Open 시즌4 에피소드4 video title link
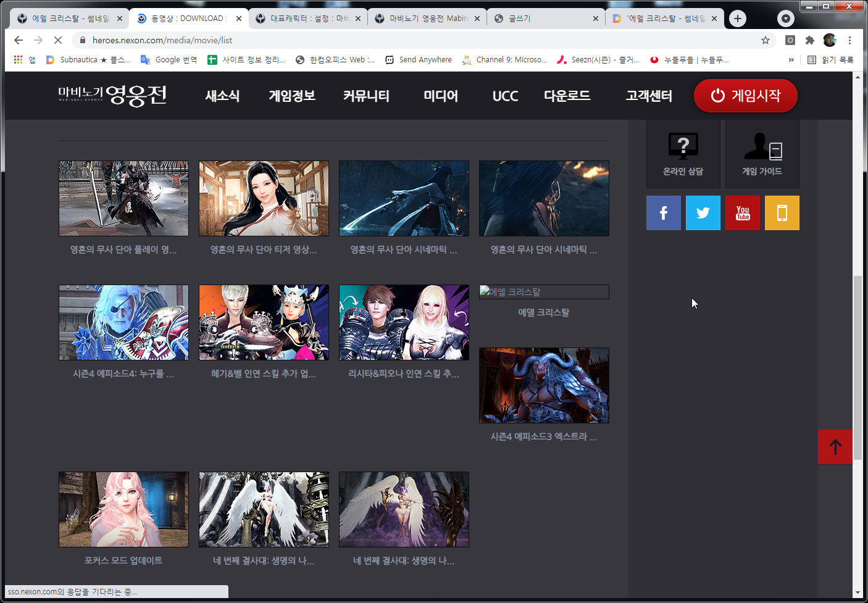 [x=123, y=374]
